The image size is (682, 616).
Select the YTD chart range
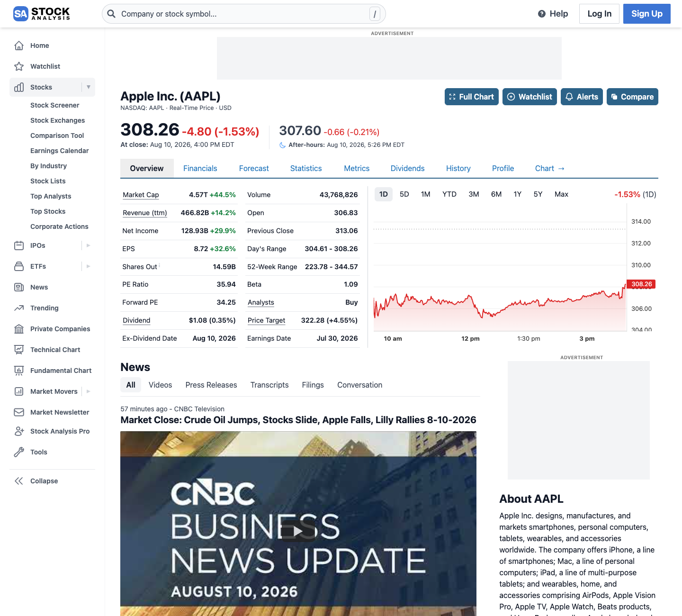point(449,194)
